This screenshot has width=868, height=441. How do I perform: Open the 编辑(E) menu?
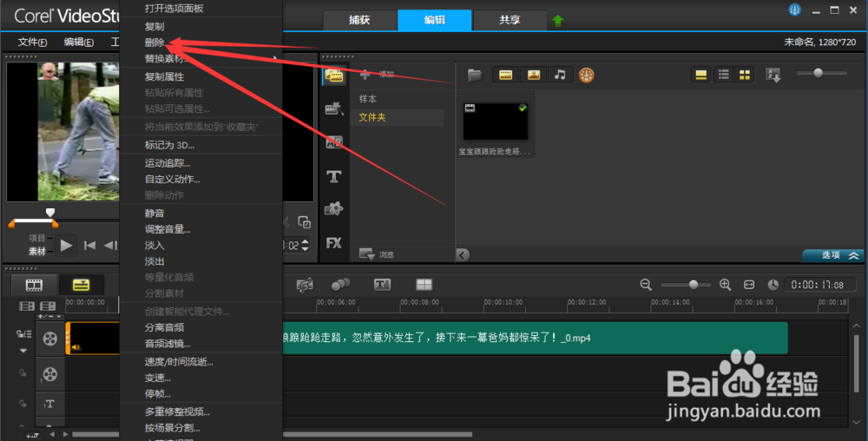(79, 42)
